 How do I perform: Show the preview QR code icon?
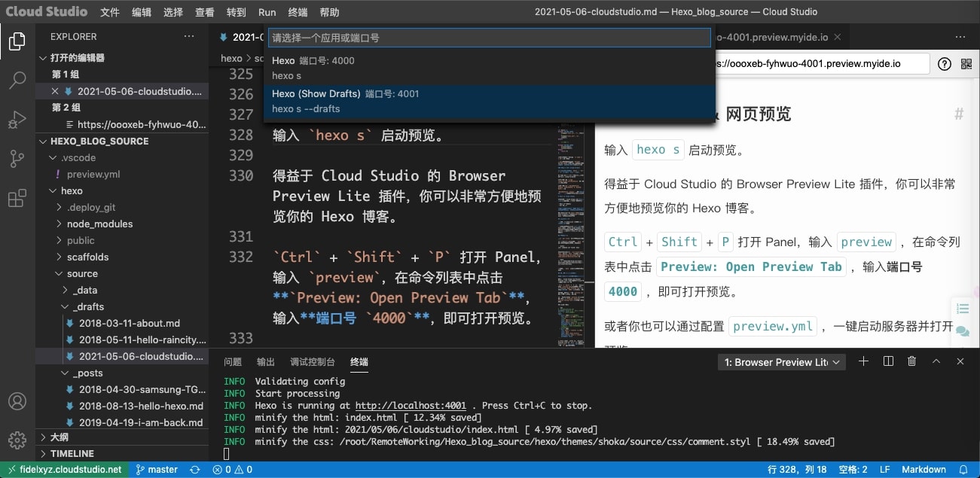click(x=966, y=64)
